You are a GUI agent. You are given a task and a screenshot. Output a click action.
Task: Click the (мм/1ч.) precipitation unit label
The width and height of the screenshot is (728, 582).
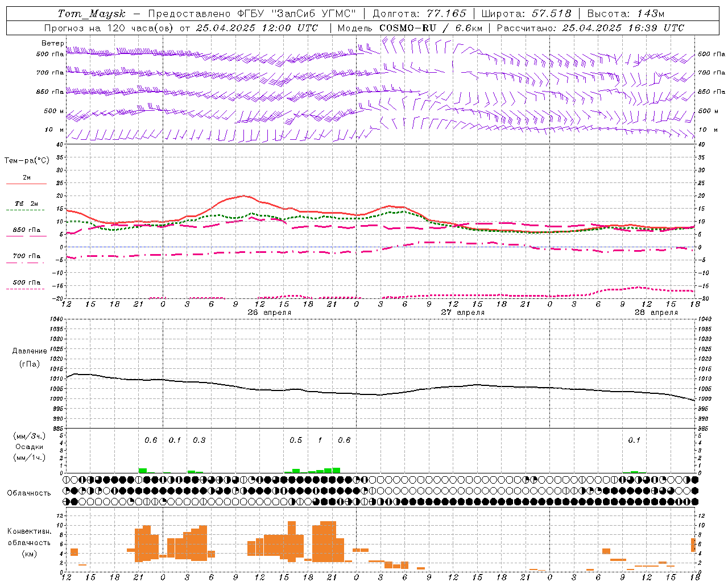click(30, 458)
